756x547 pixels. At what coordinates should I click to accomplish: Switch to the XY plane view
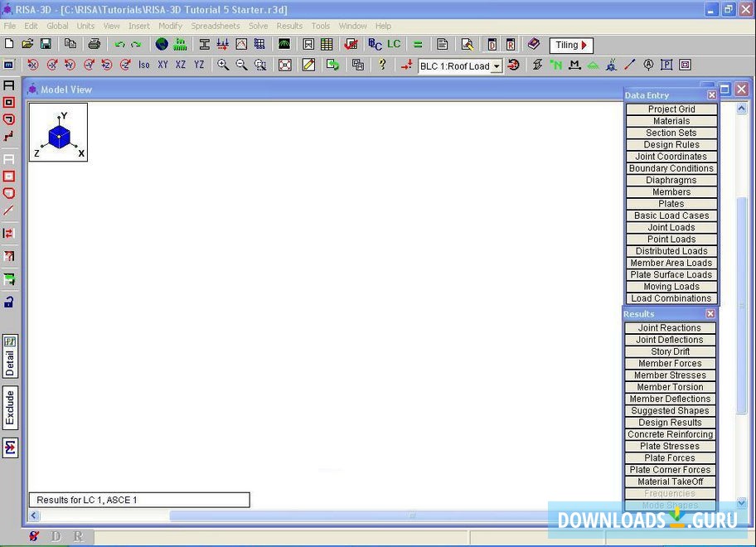tap(163, 65)
